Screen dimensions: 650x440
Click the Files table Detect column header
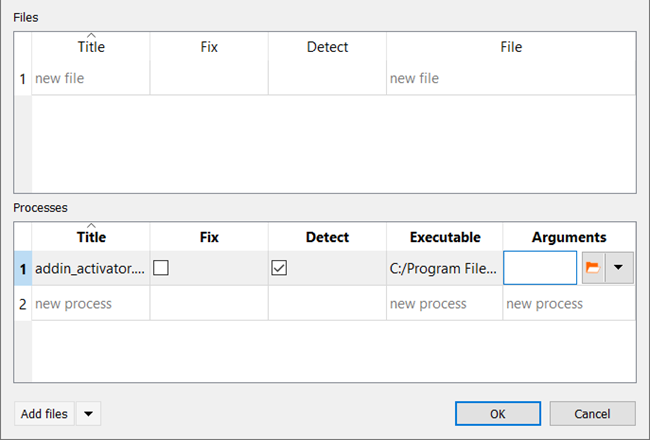click(x=327, y=47)
